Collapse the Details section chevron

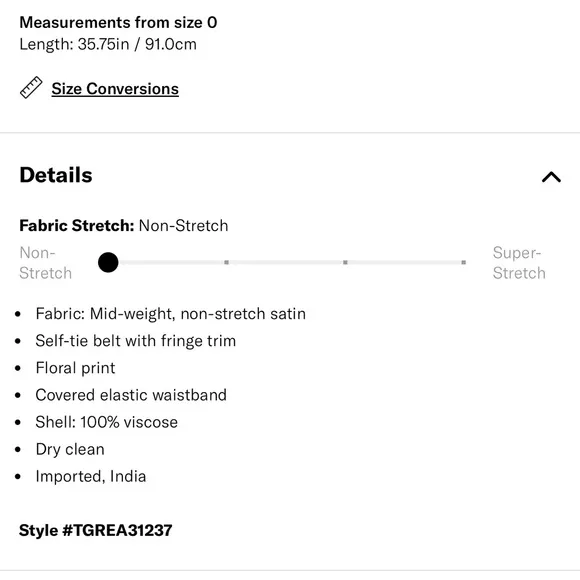(551, 177)
